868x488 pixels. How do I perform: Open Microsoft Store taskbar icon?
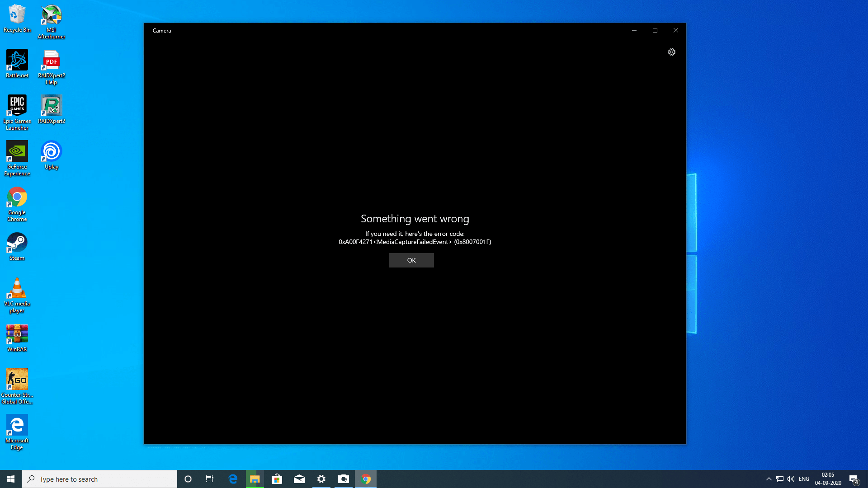click(277, 479)
